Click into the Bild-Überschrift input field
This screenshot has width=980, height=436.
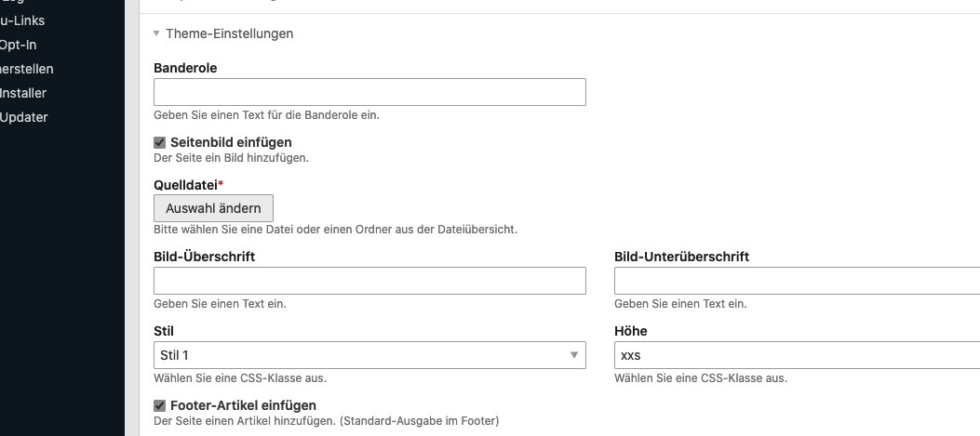[369, 281]
